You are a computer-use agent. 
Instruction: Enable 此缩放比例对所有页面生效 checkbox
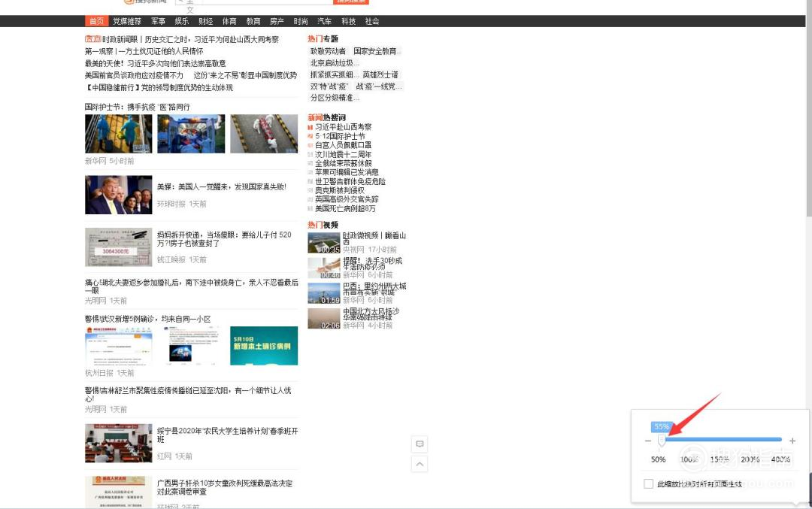[648, 483]
